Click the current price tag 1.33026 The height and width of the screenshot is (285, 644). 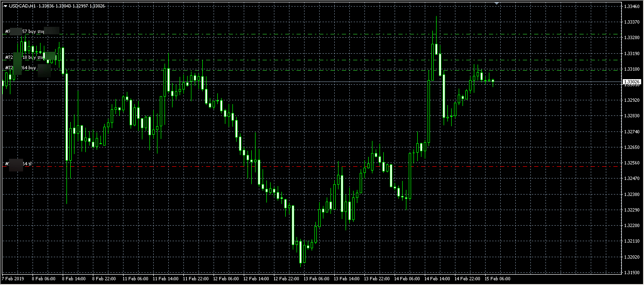click(632, 82)
